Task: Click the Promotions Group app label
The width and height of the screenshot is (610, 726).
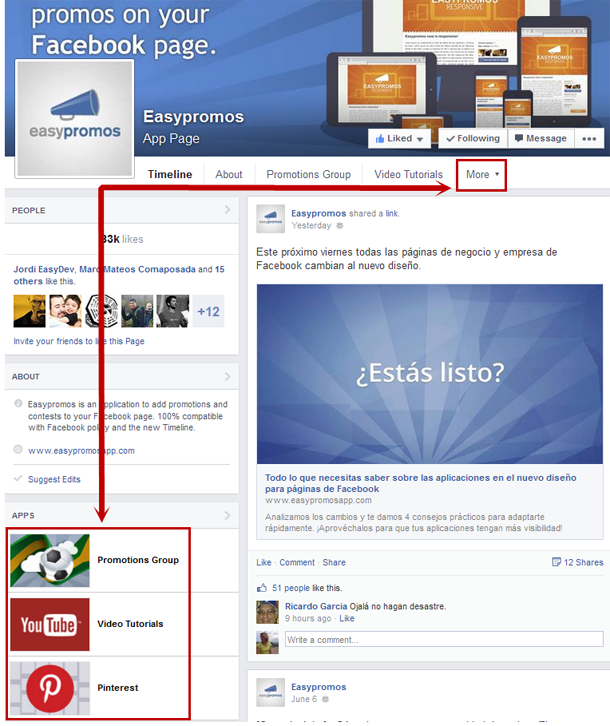Action: pos(138,560)
